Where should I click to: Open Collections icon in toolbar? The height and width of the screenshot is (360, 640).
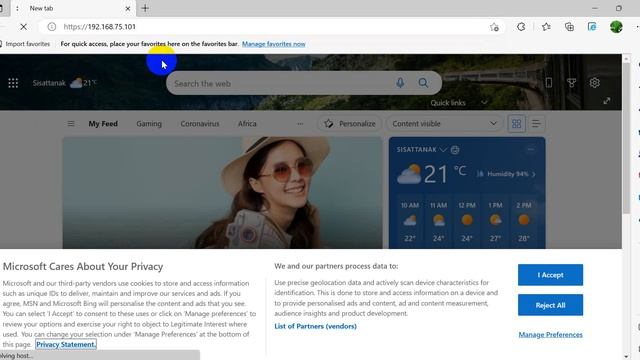click(x=569, y=27)
